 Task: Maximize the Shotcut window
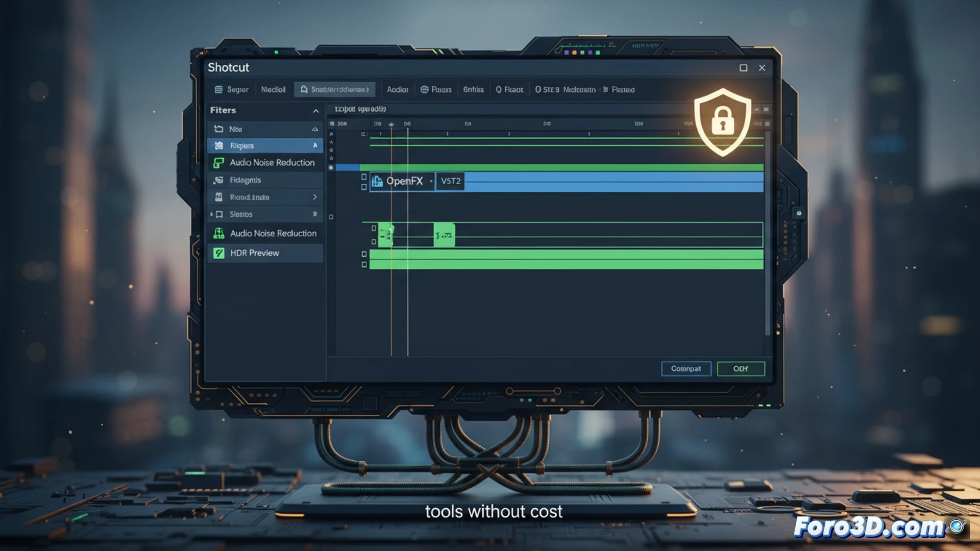[x=743, y=68]
